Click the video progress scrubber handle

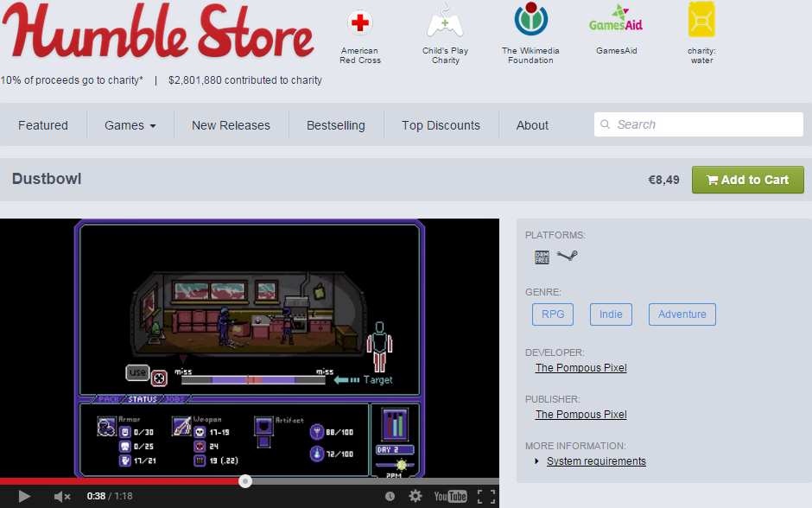(245, 481)
